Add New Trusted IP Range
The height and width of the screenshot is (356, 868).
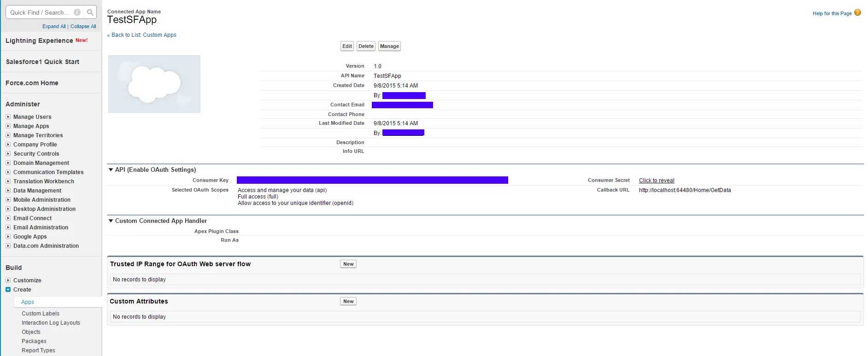(x=348, y=264)
